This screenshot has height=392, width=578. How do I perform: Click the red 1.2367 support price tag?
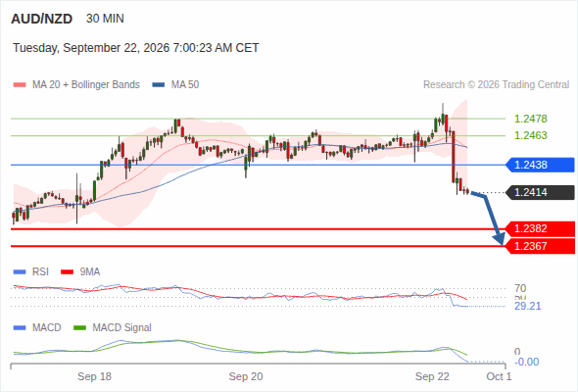point(540,246)
